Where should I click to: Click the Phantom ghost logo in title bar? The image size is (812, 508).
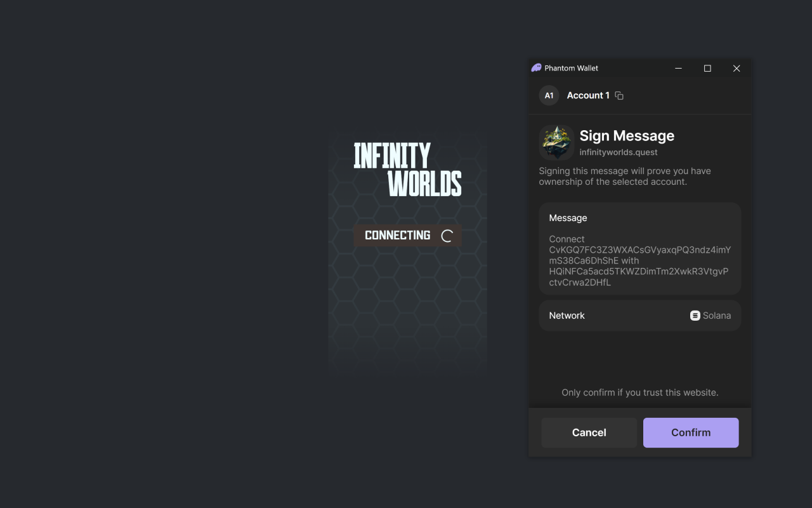tap(536, 68)
